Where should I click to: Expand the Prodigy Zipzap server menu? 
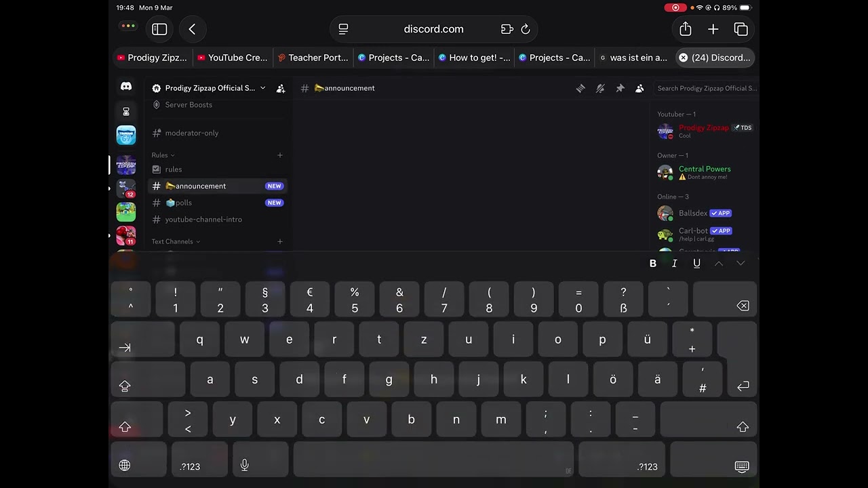[210, 88]
